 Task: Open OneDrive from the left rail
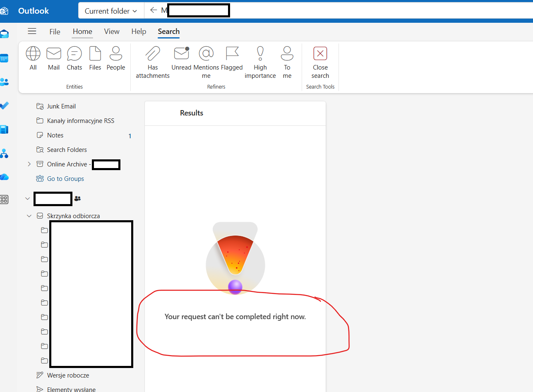click(x=5, y=177)
